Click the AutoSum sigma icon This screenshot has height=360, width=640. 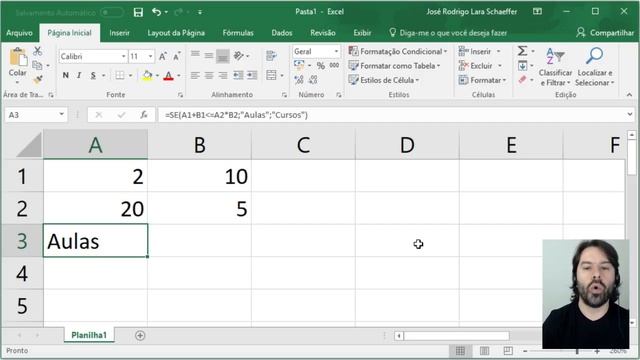point(522,51)
